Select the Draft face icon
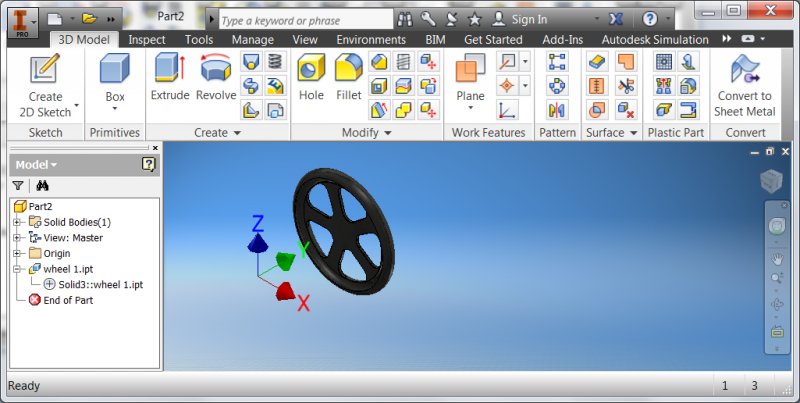This screenshot has height=403, width=800. (379, 110)
